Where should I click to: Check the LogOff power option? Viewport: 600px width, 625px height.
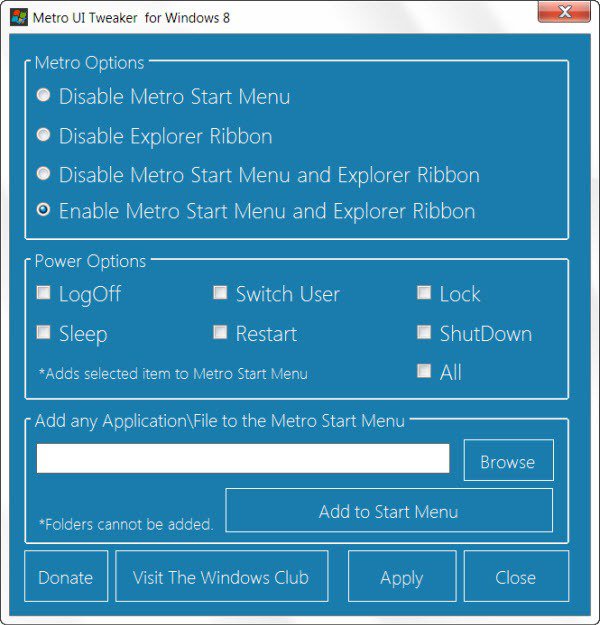[x=43, y=294]
